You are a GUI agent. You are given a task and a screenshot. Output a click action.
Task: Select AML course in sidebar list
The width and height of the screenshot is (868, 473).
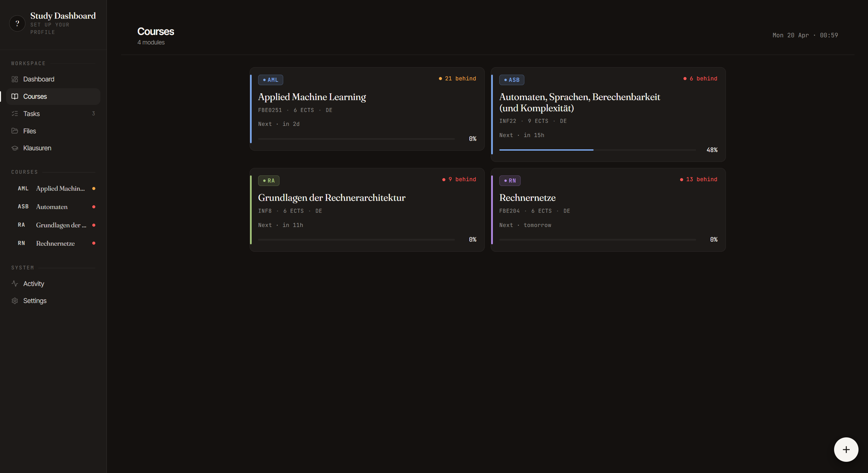tap(56, 189)
